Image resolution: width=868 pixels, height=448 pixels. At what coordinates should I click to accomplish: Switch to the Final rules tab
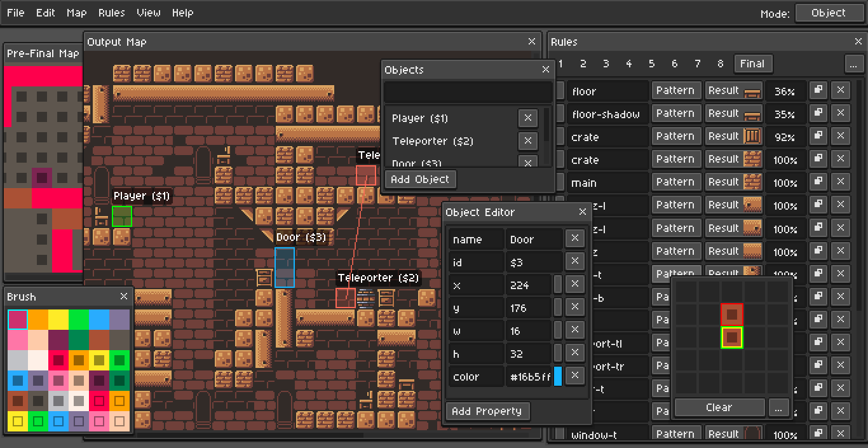752,64
